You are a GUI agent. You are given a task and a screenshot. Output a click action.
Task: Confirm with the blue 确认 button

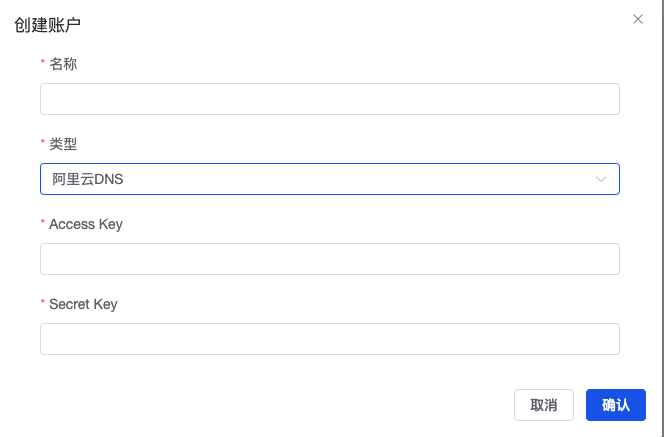tap(615, 405)
